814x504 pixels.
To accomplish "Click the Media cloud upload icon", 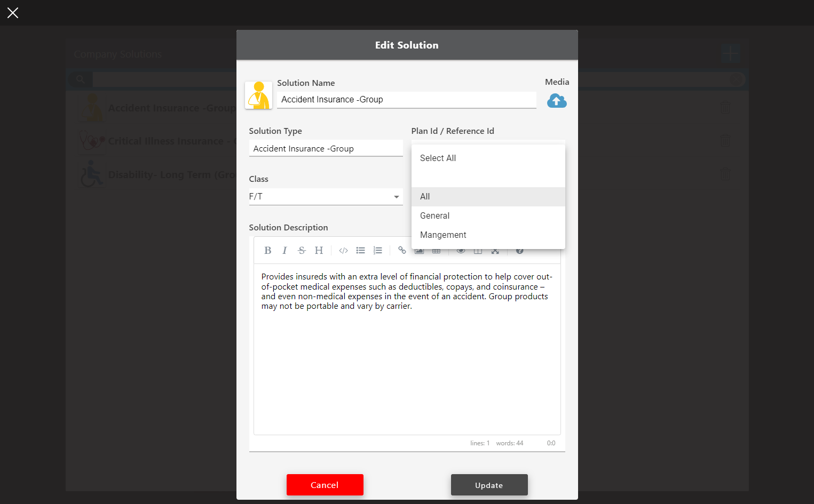I will tap(557, 100).
